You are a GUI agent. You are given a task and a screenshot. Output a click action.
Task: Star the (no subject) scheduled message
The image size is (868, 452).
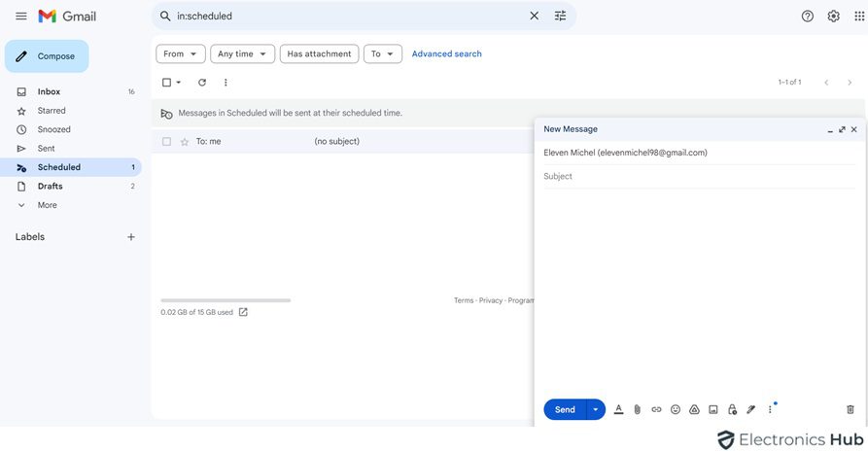(185, 142)
